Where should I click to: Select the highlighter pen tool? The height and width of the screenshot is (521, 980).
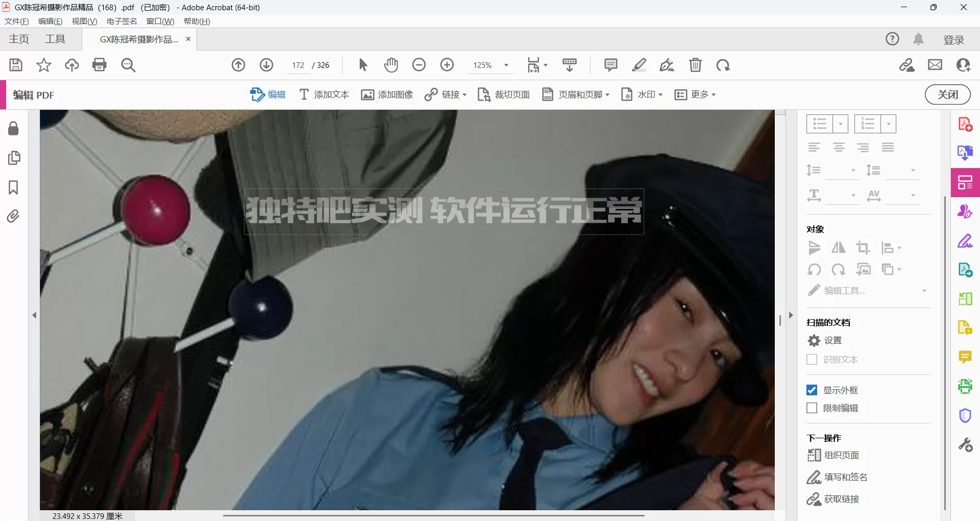[x=639, y=65]
